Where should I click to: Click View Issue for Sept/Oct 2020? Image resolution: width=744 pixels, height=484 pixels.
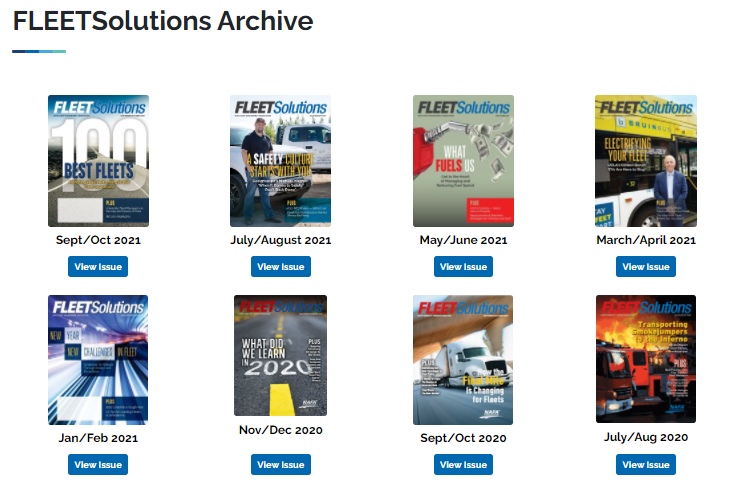pyautogui.click(x=463, y=465)
